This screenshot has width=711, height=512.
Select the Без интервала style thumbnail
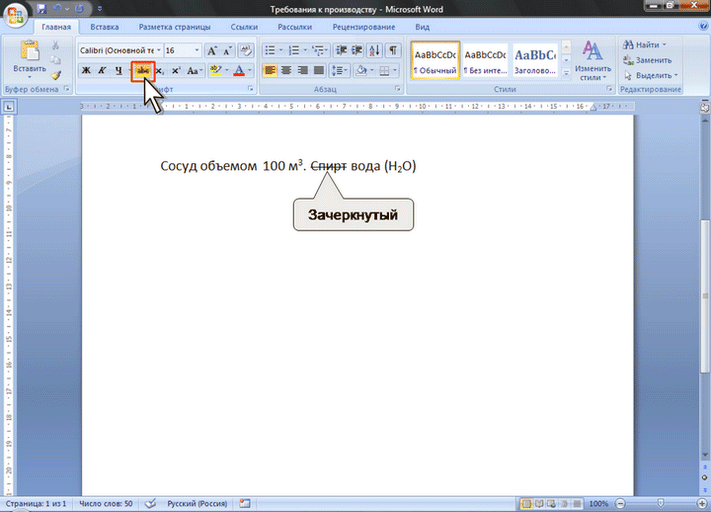[485, 61]
